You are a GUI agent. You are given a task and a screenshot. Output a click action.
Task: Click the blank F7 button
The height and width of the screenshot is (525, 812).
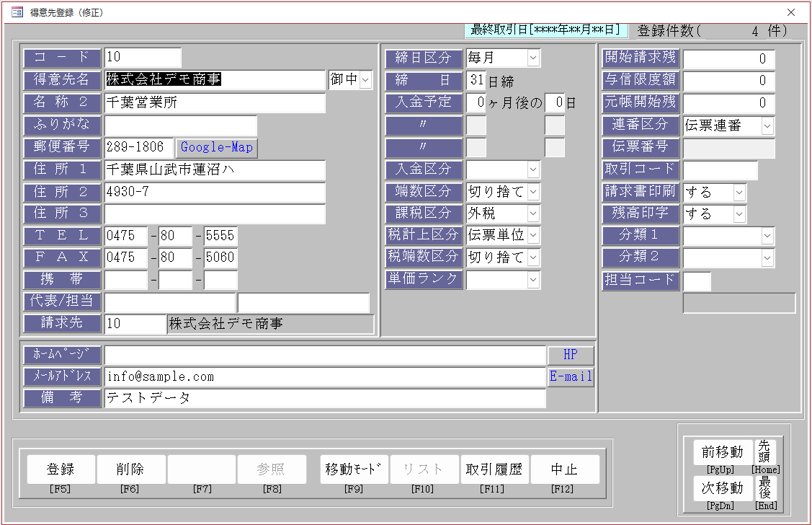point(202,469)
